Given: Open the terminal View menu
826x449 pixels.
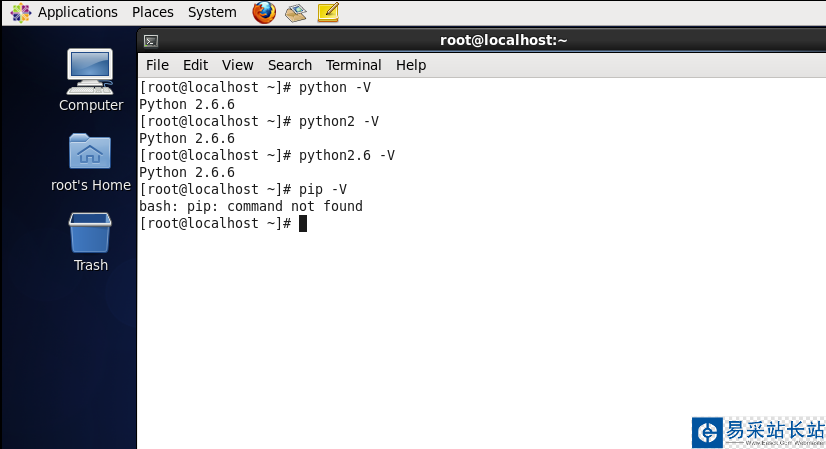Looking at the screenshot, I should tap(237, 65).
